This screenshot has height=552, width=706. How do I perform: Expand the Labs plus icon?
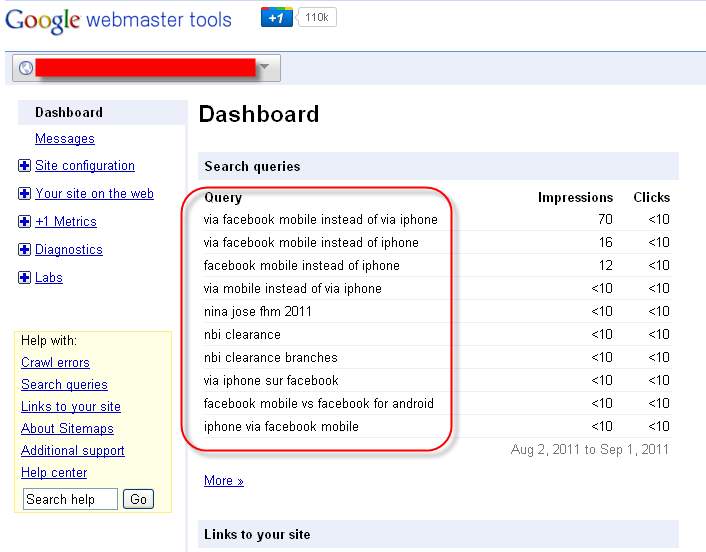tap(24, 277)
